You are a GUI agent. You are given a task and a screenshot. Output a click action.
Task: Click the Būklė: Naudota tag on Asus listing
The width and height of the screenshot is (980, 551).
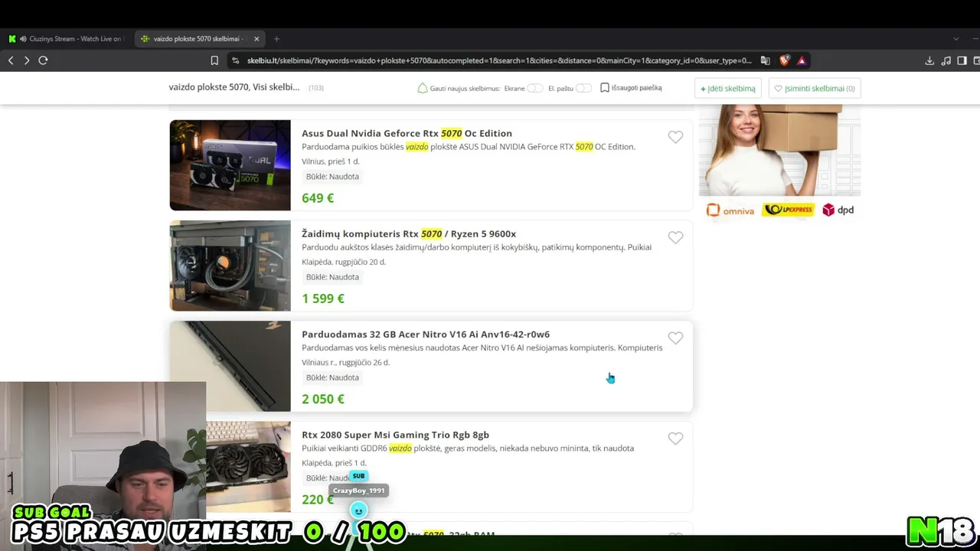pyautogui.click(x=332, y=177)
